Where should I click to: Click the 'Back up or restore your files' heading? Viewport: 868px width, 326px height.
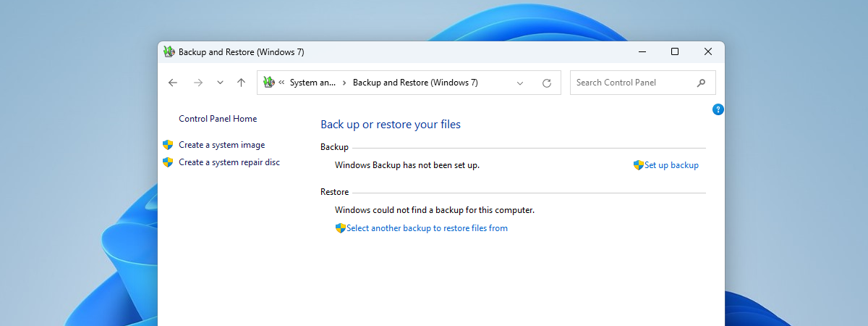[391, 125]
